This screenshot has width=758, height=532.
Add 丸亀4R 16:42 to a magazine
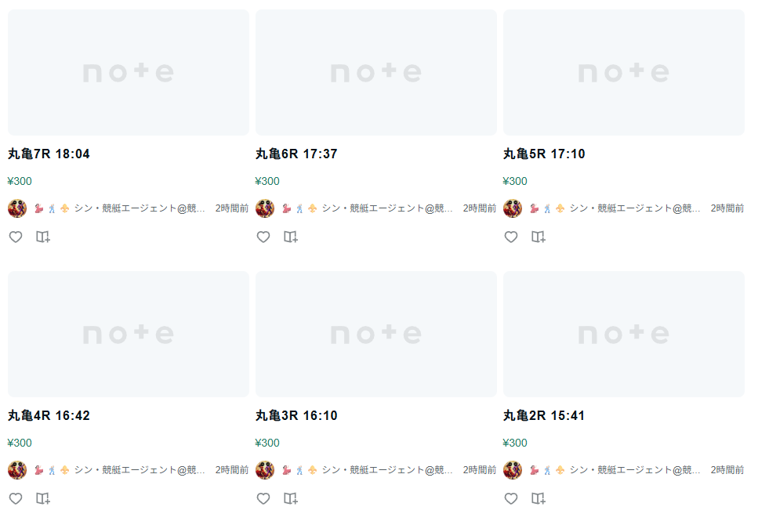(x=43, y=498)
